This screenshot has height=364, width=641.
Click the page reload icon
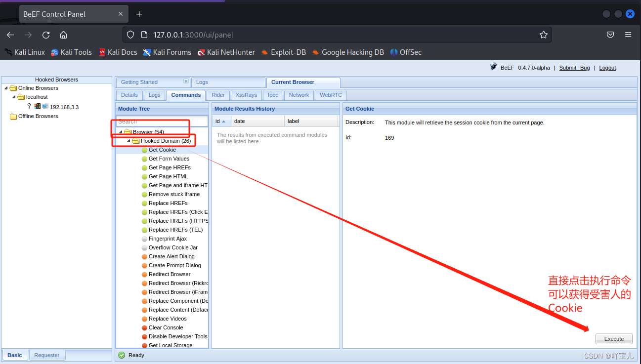click(x=45, y=35)
